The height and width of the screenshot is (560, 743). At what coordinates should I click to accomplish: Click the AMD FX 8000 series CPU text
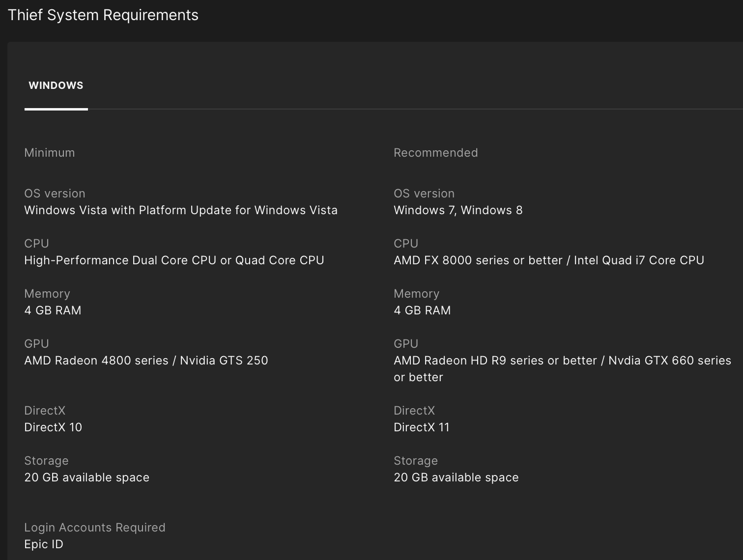[x=548, y=260]
